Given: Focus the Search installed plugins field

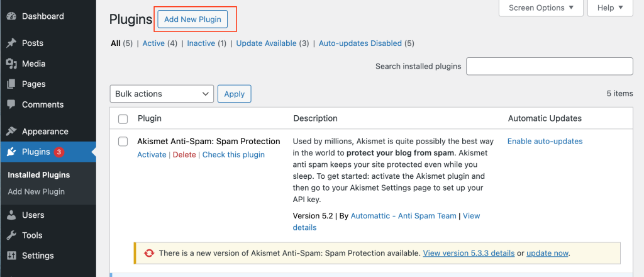Looking at the screenshot, I should click(549, 66).
